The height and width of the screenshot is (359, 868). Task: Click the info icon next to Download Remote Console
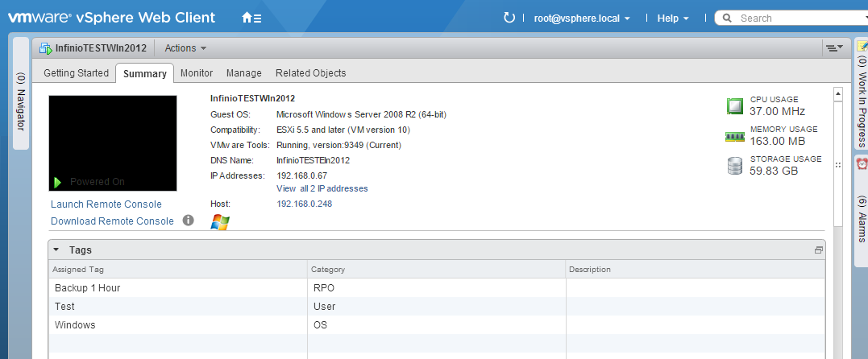(x=189, y=221)
